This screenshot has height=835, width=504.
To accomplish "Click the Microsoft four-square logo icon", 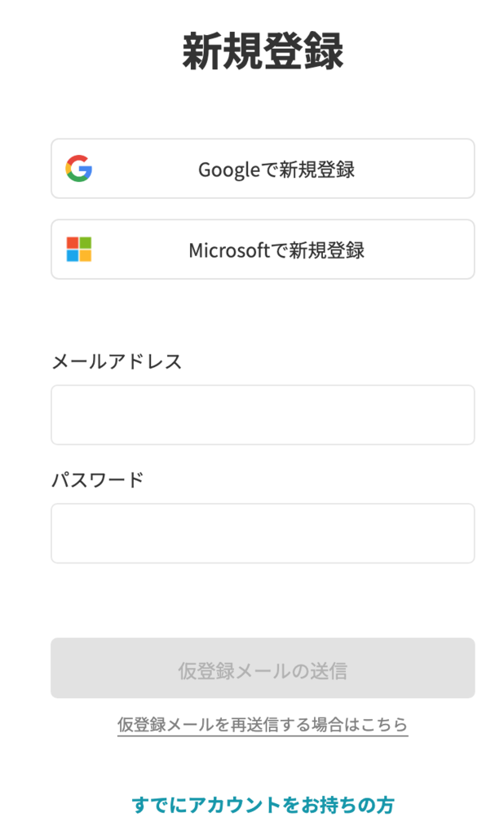I will (79, 250).
